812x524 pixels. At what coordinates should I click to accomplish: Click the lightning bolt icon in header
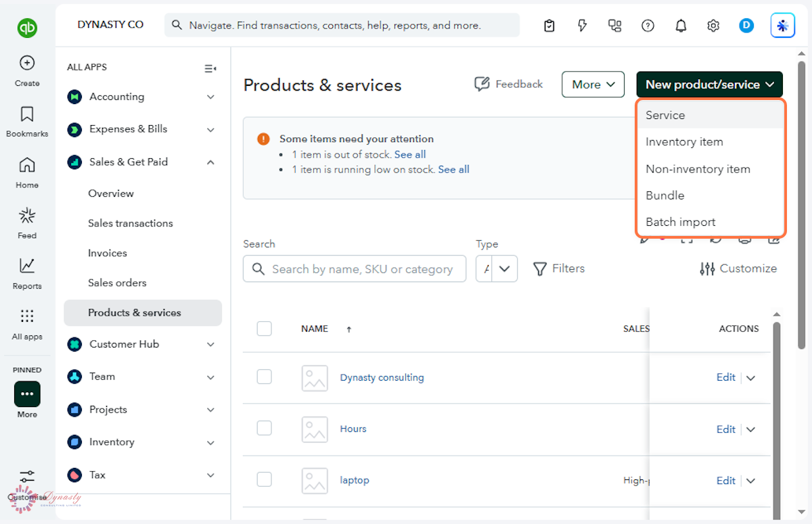point(582,26)
